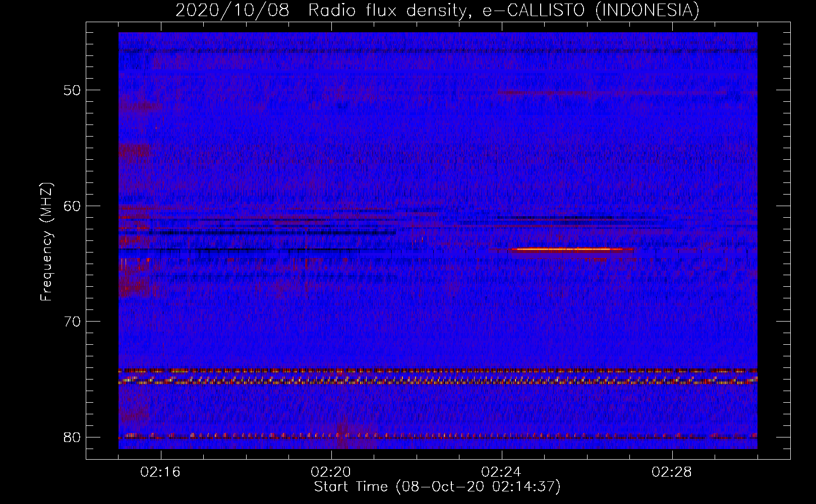Click the 'Start Time' x-axis label
Image resolution: width=816 pixels, height=504 pixels.
437,487
